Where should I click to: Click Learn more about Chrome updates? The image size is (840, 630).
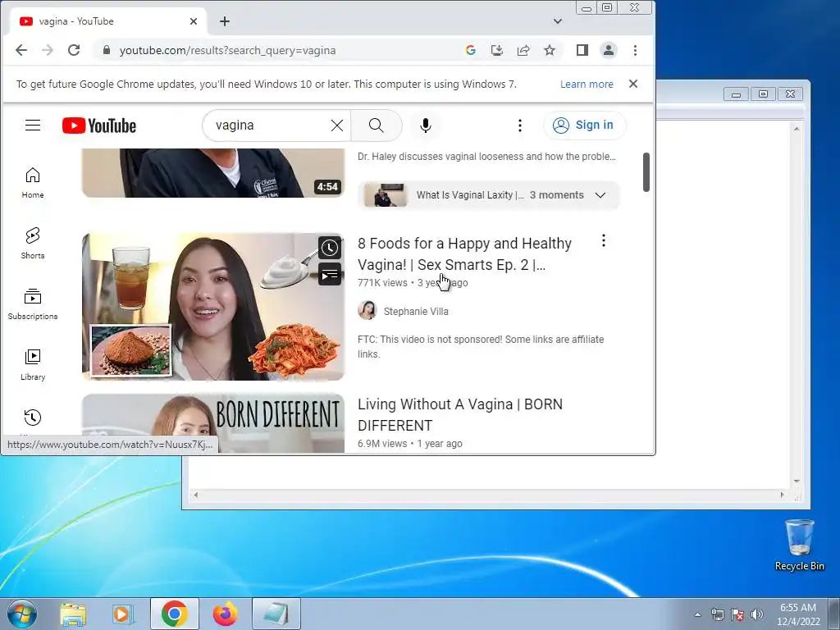(587, 84)
